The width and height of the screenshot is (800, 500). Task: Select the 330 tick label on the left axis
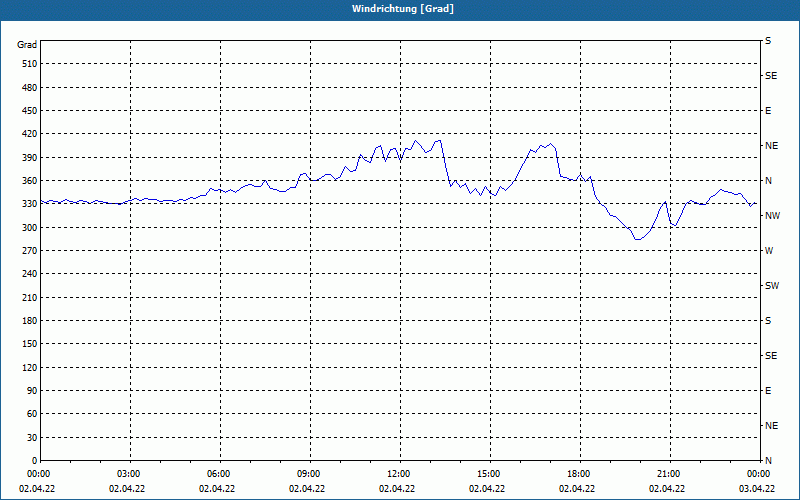click(x=30, y=204)
